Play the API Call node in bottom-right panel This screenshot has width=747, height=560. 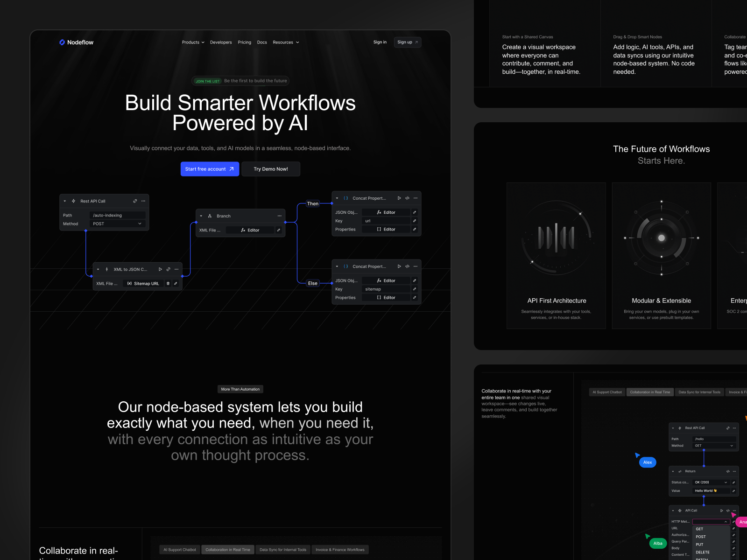tap(722, 511)
